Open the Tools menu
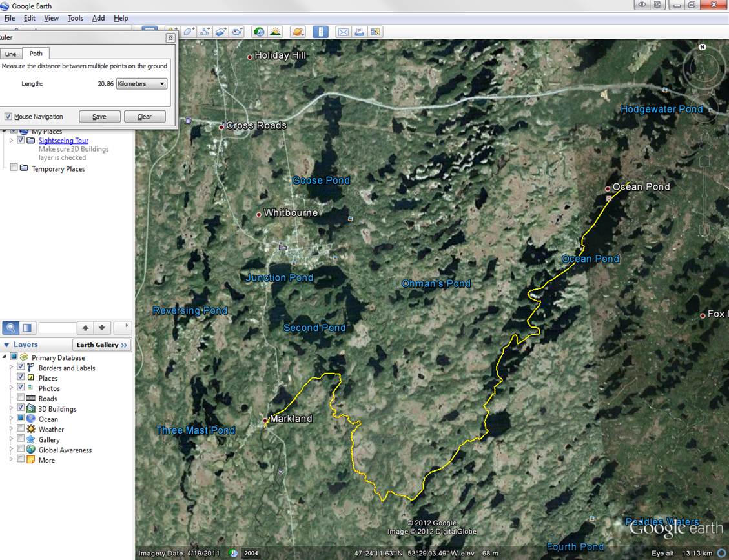 pos(75,18)
